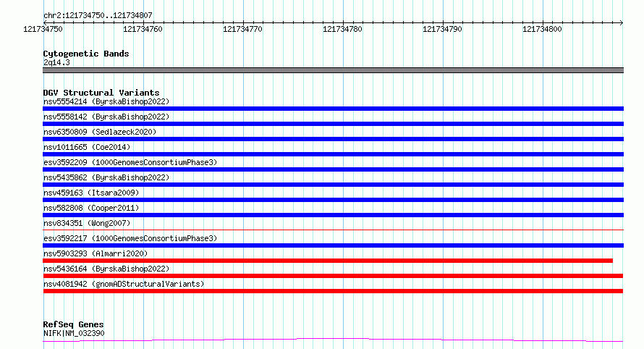Select the 2q14.3 band label

56,62
